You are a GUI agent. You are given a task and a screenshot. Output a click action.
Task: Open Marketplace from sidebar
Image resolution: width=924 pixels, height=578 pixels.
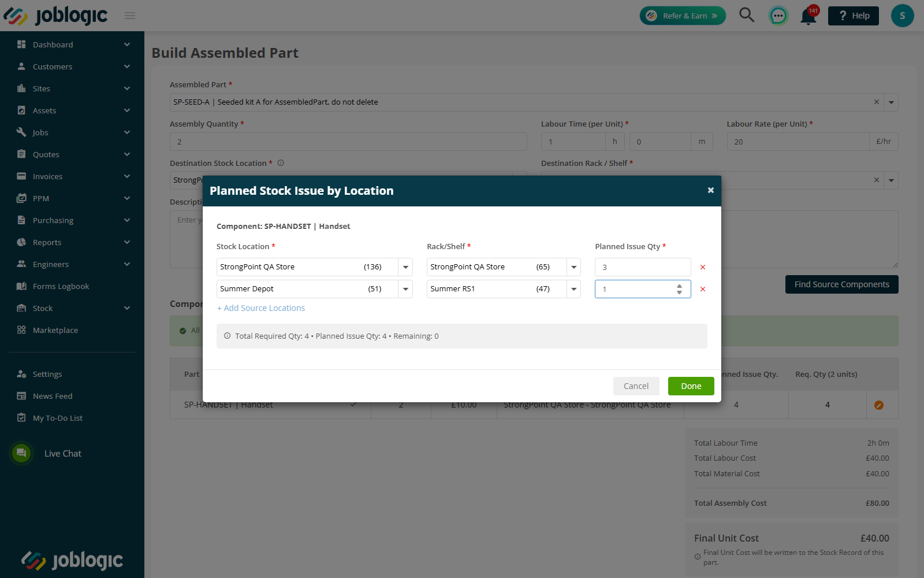click(55, 330)
